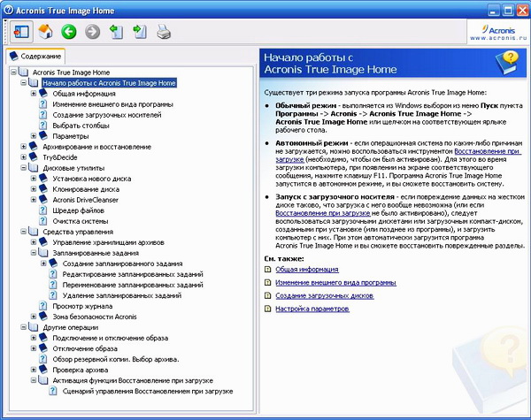Toggle the contents pane hide/show button
This screenshot has height=420, width=531.
point(21,32)
